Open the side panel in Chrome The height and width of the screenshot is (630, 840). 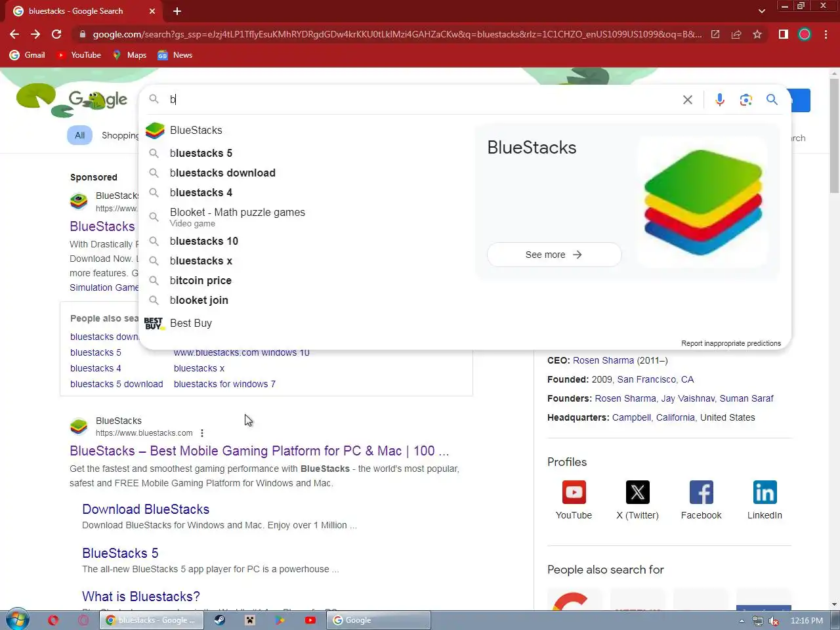point(783,34)
